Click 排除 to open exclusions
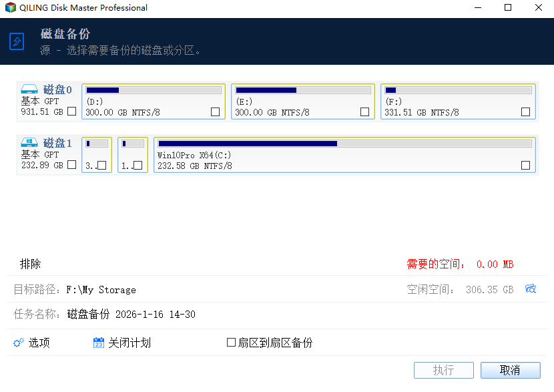Image resolution: width=554 pixels, height=392 pixels. point(31,263)
